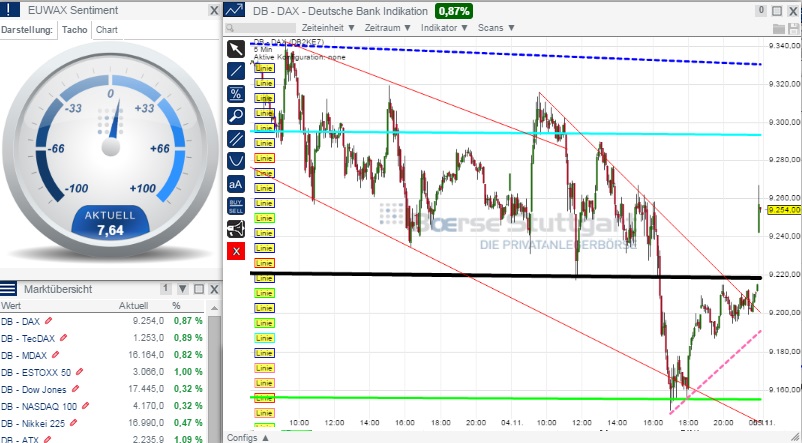
Task: Click the dashed blue trend line
Action: pyautogui.click(x=506, y=54)
